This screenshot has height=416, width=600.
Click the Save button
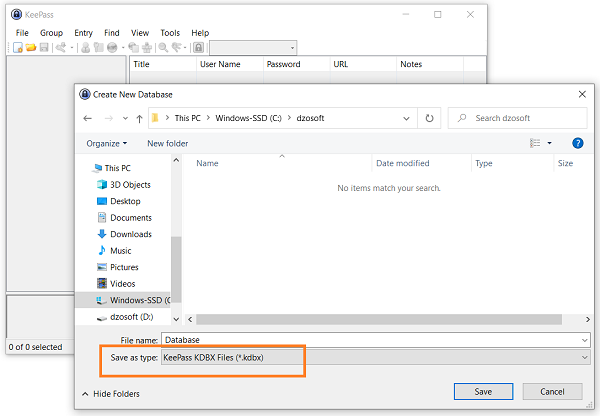[483, 392]
